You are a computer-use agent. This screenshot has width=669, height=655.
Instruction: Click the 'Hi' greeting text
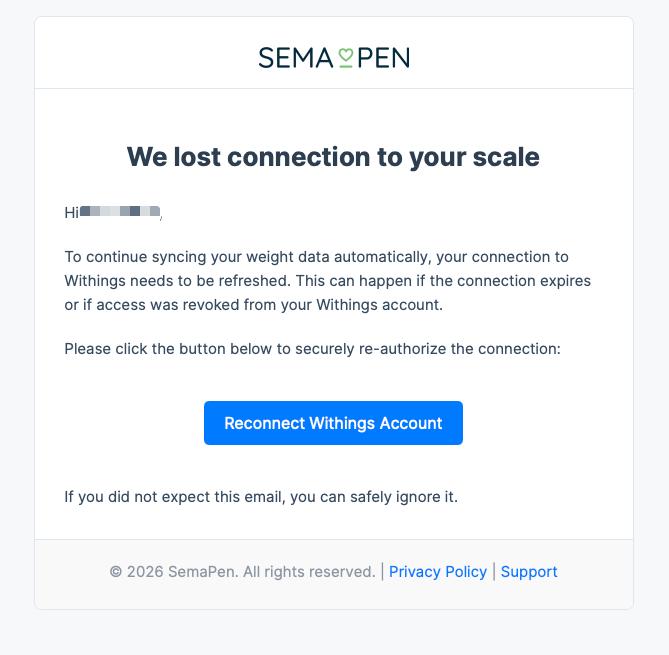pos(71,212)
